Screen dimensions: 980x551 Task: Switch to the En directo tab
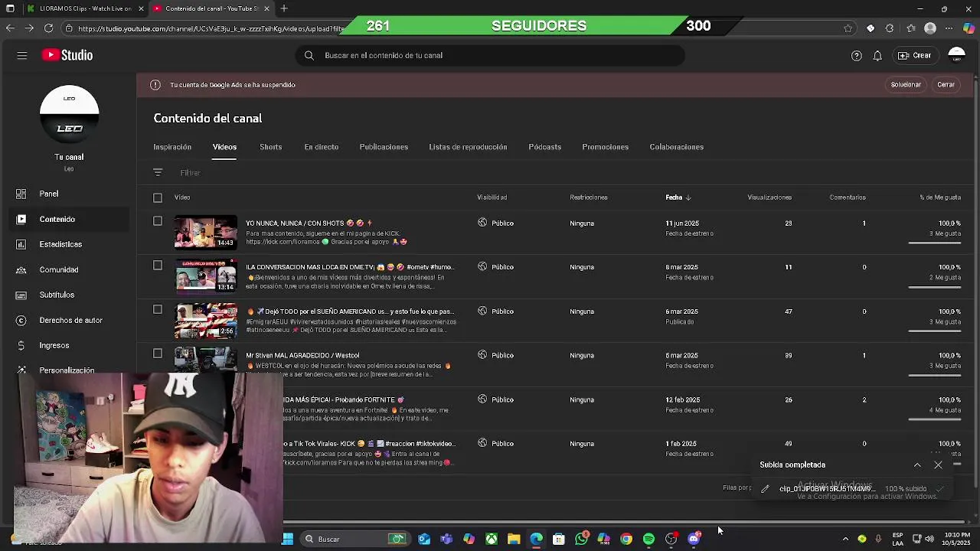321,147
